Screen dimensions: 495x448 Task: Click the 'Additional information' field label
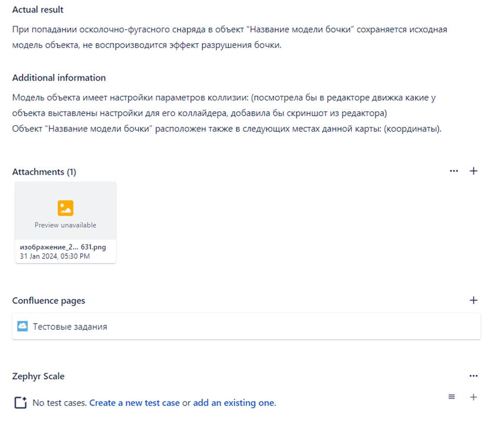click(x=59, y=78)
